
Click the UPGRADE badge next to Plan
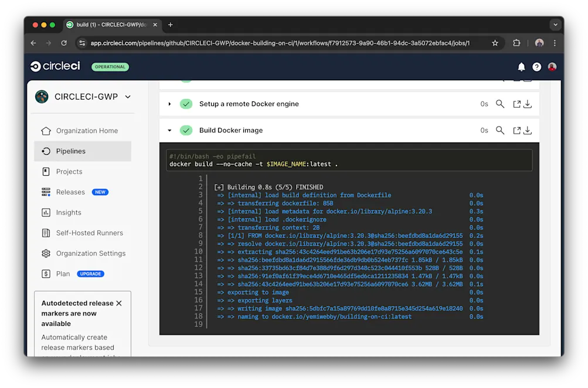click(x=90, y=274)
